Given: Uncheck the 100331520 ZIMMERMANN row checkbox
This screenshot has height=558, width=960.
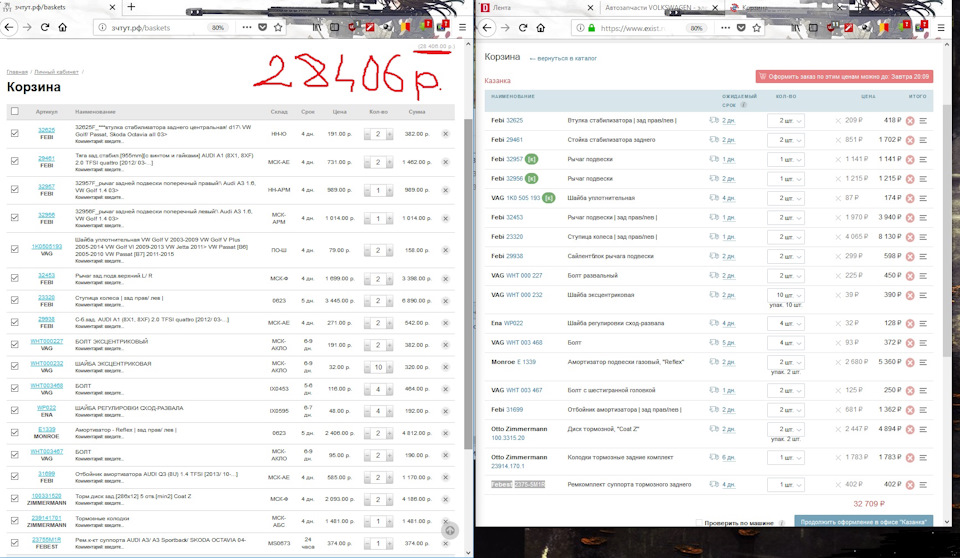Looking at the screenshot, I should [15, 499].
